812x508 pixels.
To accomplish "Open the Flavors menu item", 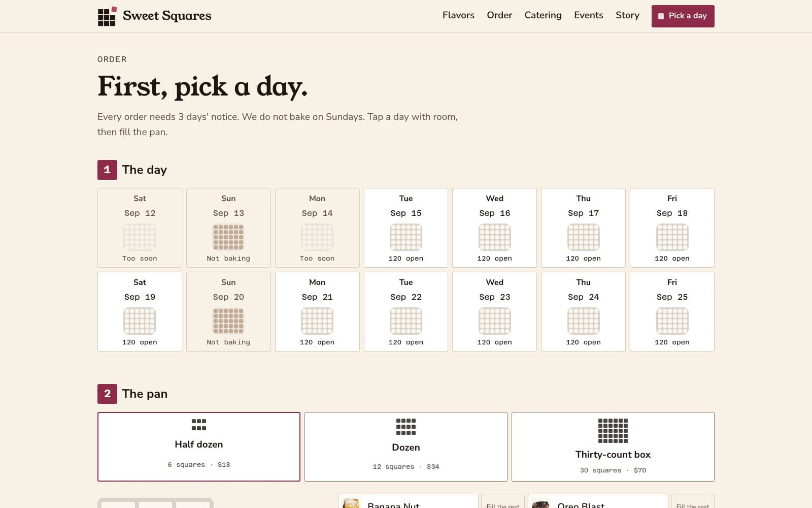I will click(458, 15).
